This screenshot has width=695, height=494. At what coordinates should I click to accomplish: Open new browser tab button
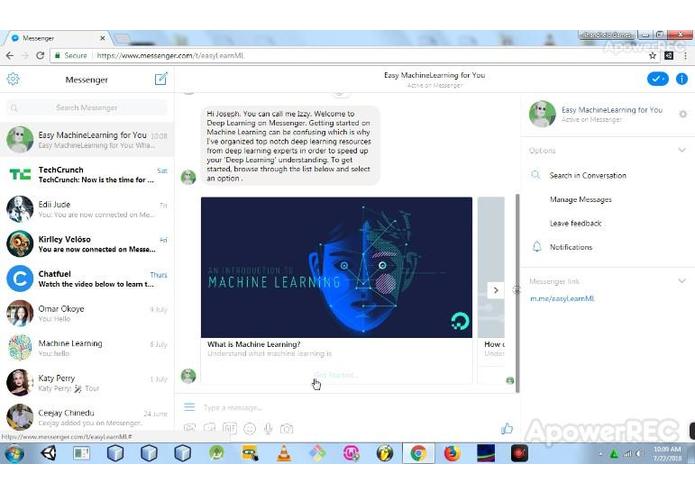pyautogui.click(x=122, y=39)
